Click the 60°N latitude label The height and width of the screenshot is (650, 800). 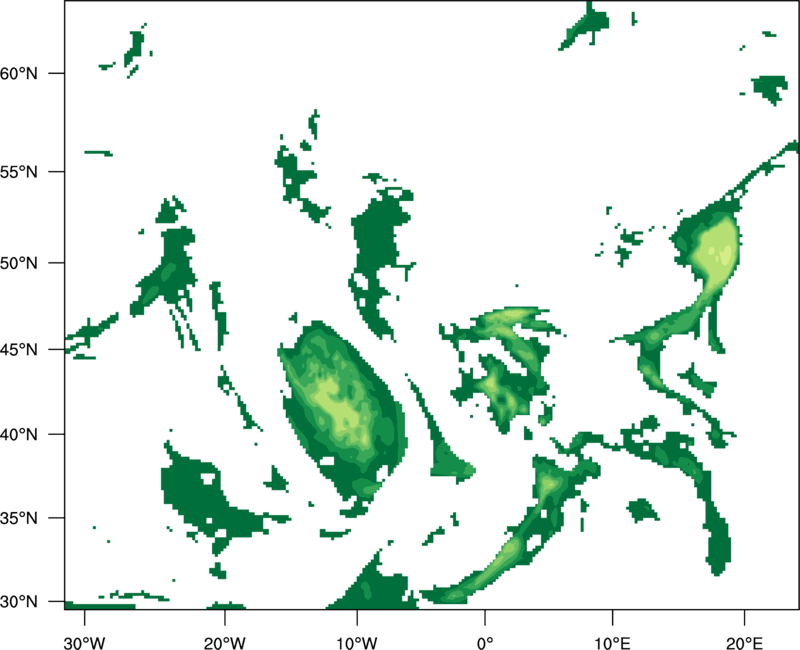19,73
